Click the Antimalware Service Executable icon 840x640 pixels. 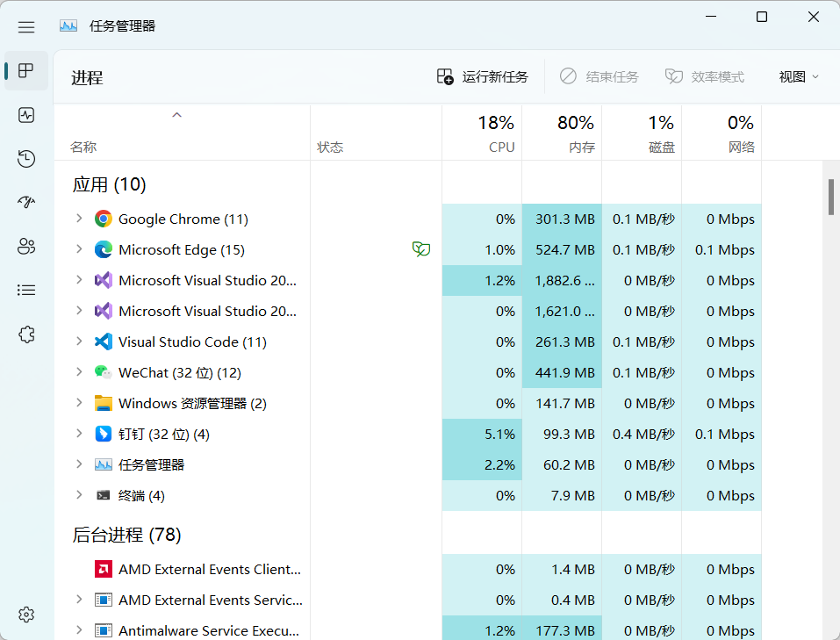[104, 630]
